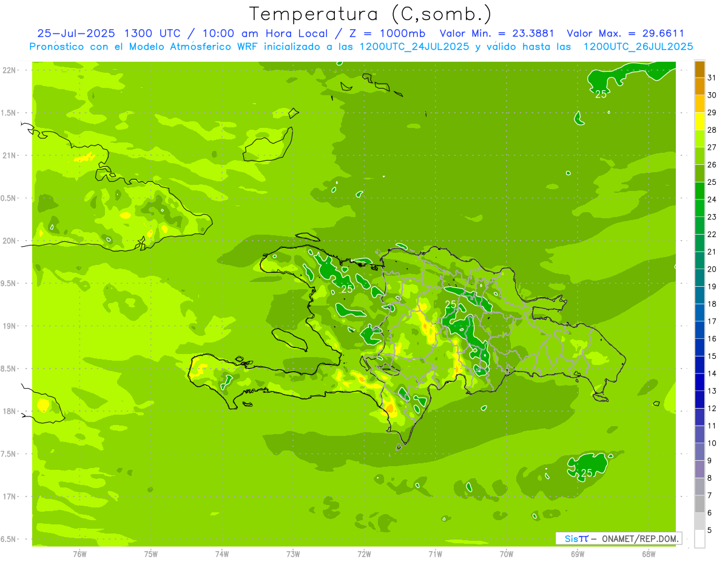Click the 71W longitude axis label
The image size is (728, 562).
pyautogui.click(x=435, y=554)
